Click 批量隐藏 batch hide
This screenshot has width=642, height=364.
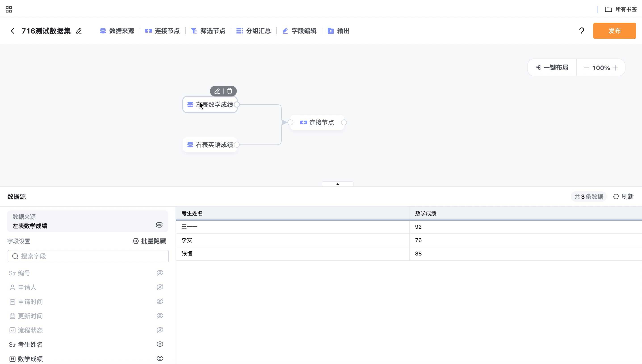pos(149,241)
